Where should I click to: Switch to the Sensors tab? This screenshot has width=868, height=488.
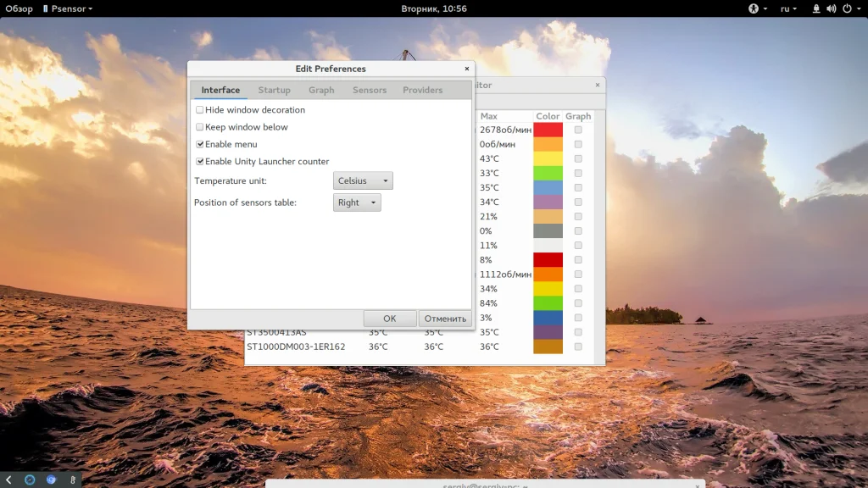[370, 90]
